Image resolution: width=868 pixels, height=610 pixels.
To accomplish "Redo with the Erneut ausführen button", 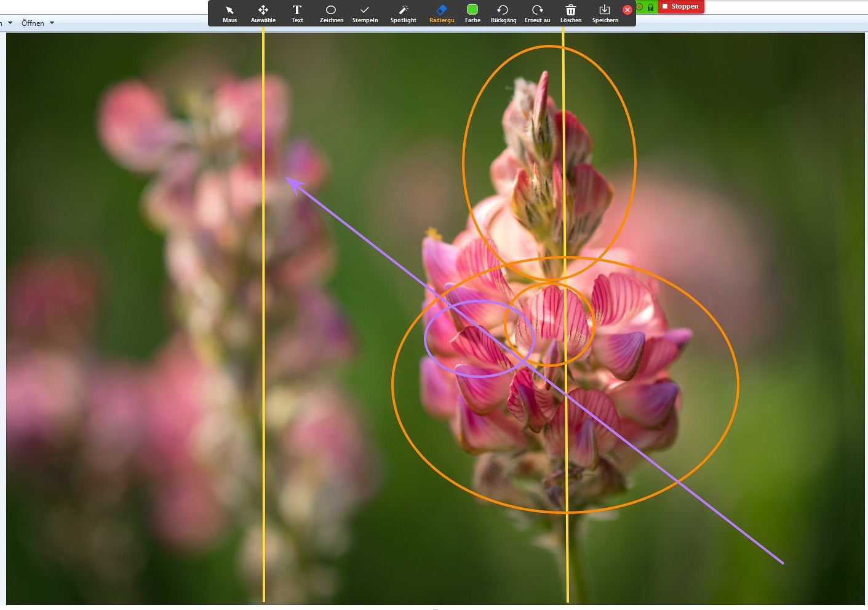I will (x=537, y=14).
